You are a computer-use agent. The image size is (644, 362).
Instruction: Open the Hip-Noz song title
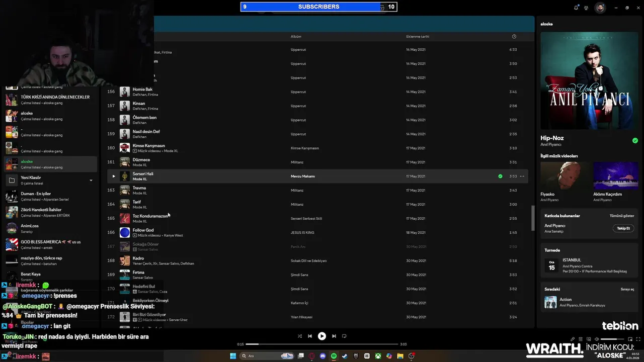point(552,138)
